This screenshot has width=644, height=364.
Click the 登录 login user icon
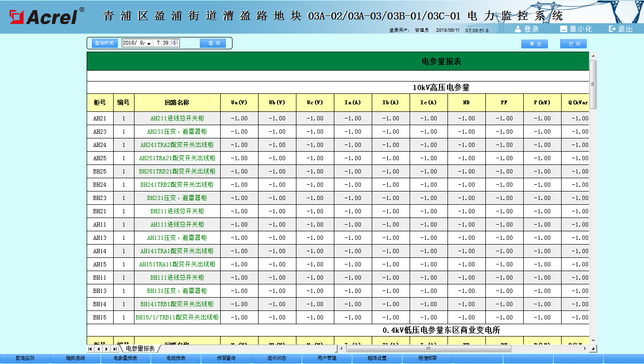click(x=518, y=29)
